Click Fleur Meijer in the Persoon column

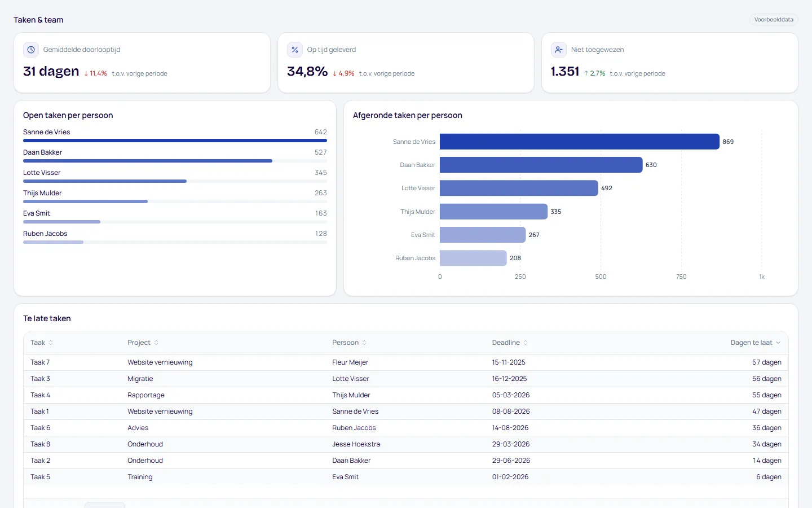pyautogui.click(x=350, y=362)
